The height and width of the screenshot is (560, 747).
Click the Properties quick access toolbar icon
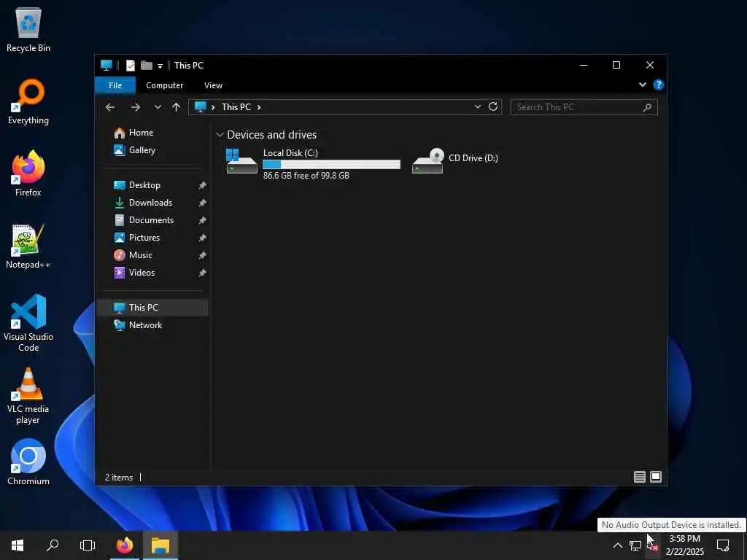(x=130, y=65)
